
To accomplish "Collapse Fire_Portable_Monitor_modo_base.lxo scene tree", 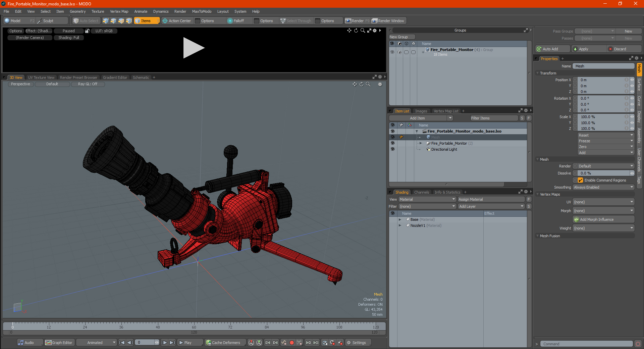I will pyautogui.click(x=417, y=131).
